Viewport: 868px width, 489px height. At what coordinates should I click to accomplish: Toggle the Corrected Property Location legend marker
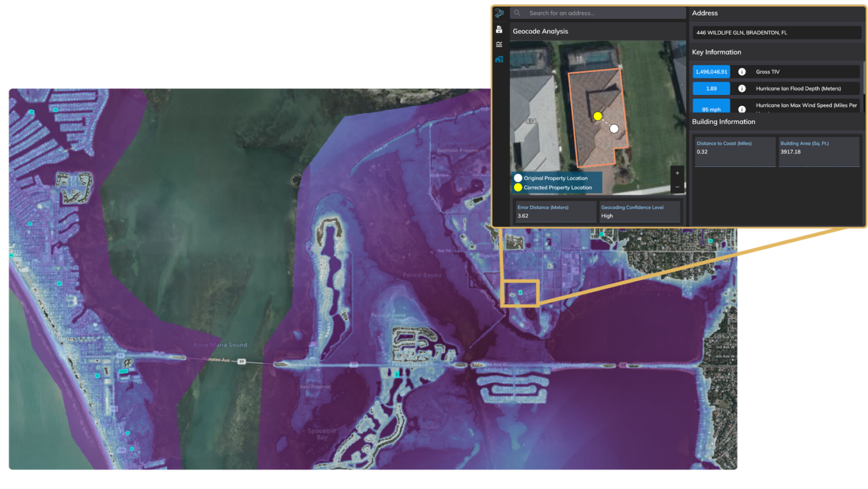[x=518, y=187]
